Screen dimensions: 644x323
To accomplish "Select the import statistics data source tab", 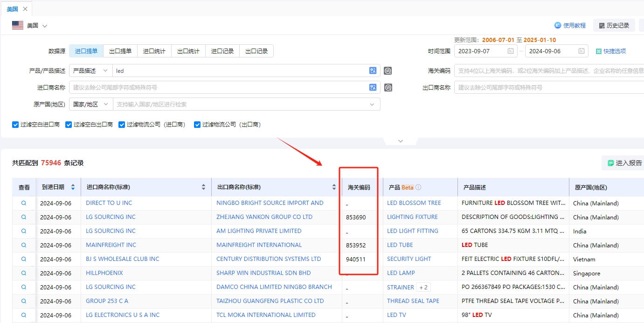I will click(154, 51).
